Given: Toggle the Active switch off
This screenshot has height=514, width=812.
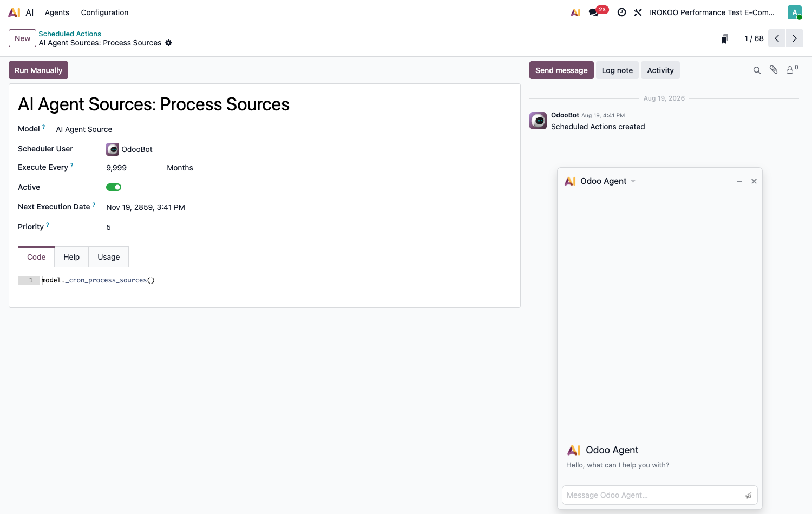Looking at the screenshot, I should (114, 187).
